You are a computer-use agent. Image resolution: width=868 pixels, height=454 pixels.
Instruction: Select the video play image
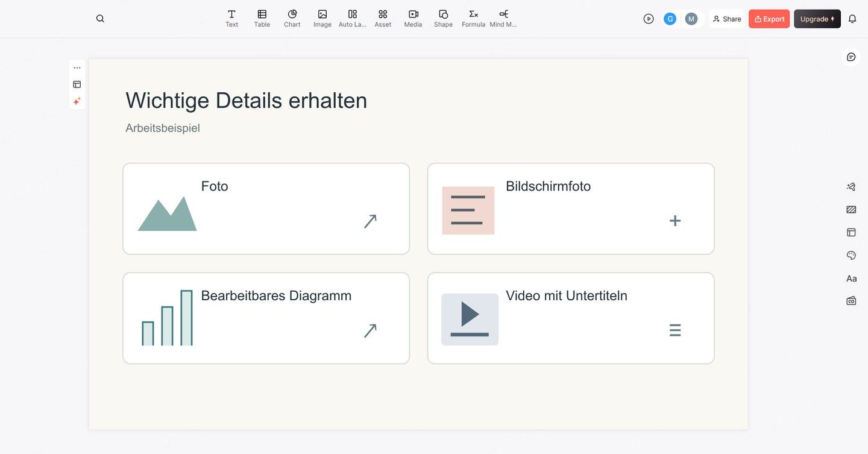(470, 320)
